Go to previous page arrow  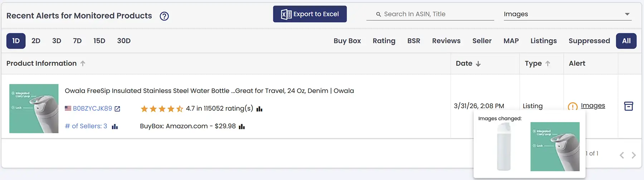point(622,155)
